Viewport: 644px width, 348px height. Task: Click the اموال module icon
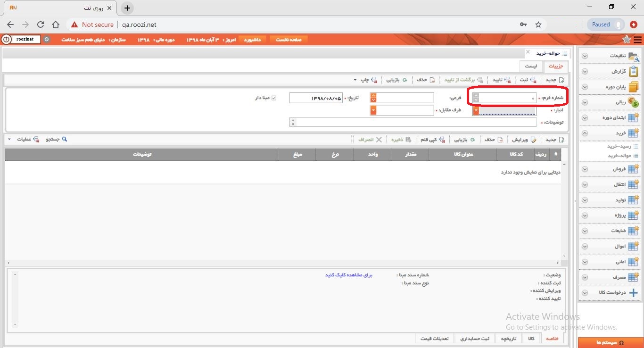[633, 246]
